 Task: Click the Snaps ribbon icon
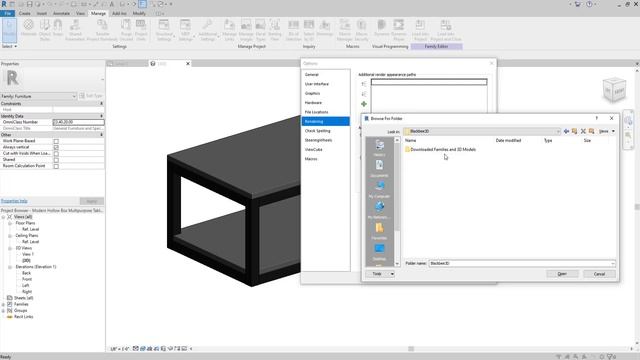58,29
